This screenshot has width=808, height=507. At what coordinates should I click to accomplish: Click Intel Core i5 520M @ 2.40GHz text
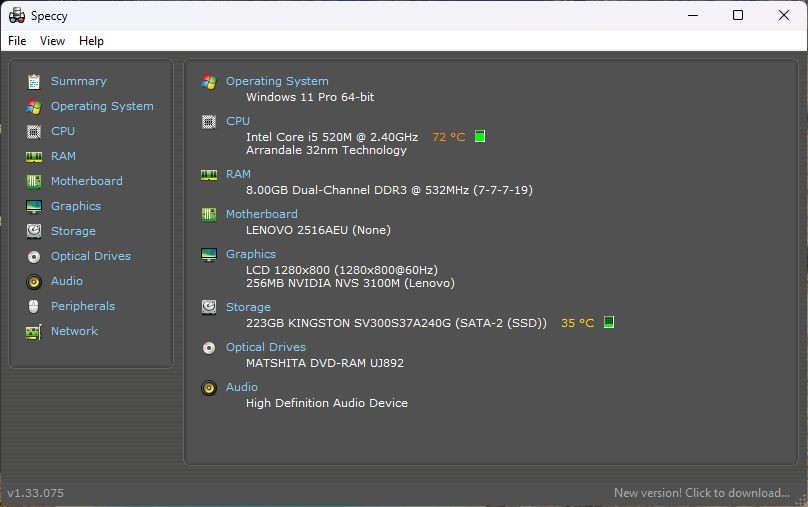(x=332, y=137)
